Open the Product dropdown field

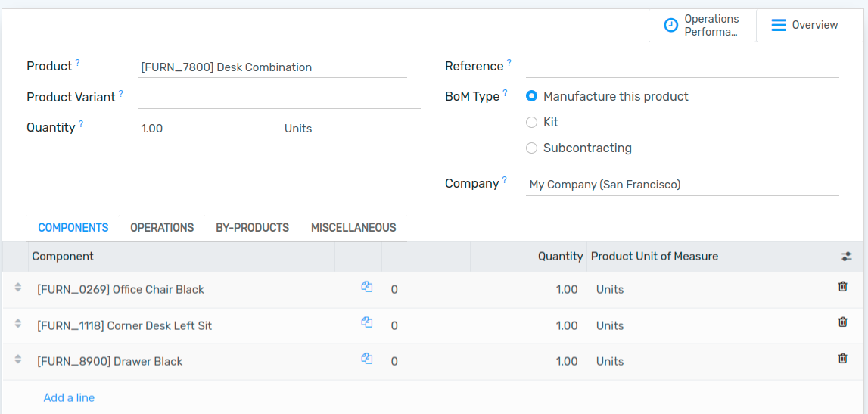[272, 67]
